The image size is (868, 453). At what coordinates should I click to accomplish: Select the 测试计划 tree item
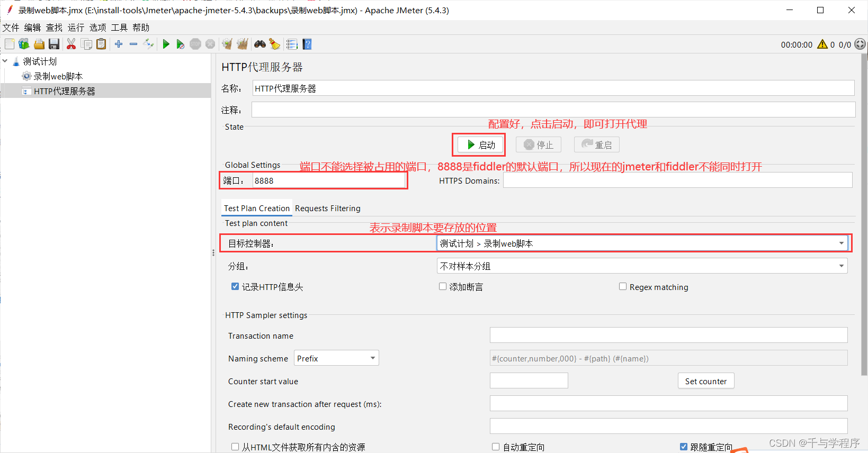39,61
